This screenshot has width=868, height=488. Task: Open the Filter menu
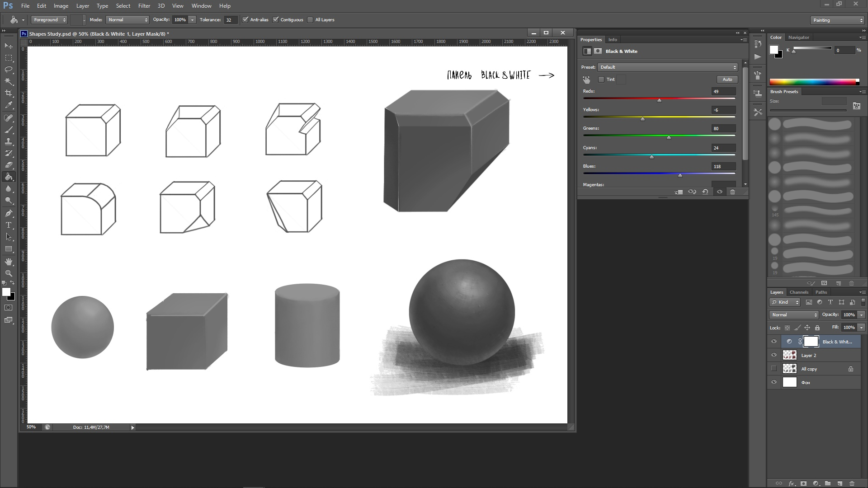tap(144, 5)
